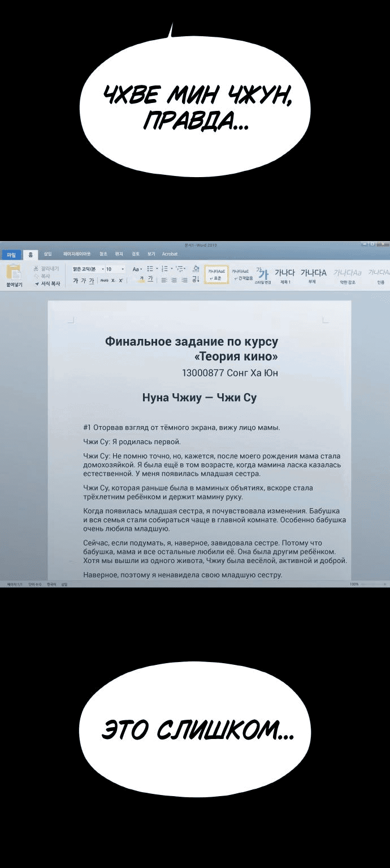
Task: Open the Acrobat ribbon tab
Action: [x=170, y=254]
